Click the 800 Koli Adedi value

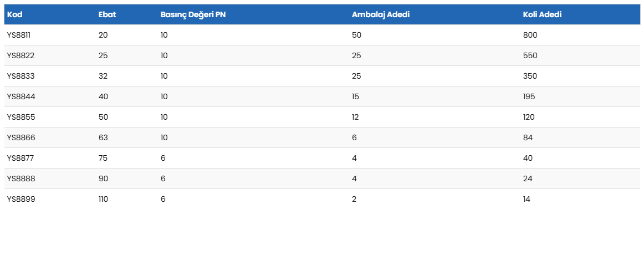(x=530, y=35)
